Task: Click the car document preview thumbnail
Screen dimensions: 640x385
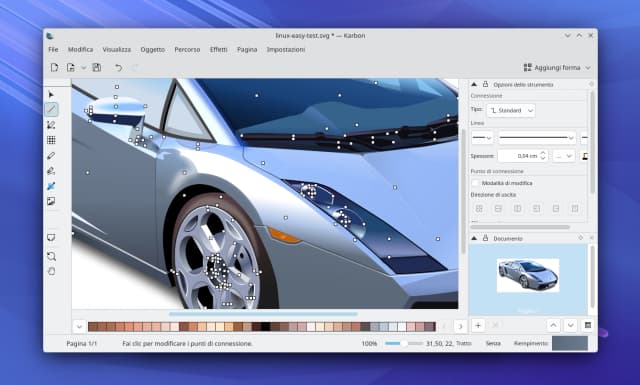Action: click(x=528, y=275)
